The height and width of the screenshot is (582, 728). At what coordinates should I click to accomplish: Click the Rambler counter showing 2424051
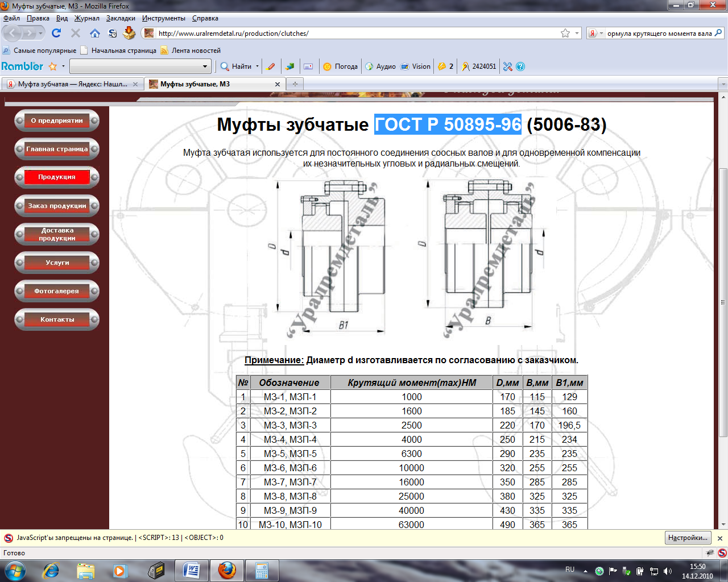479,66
